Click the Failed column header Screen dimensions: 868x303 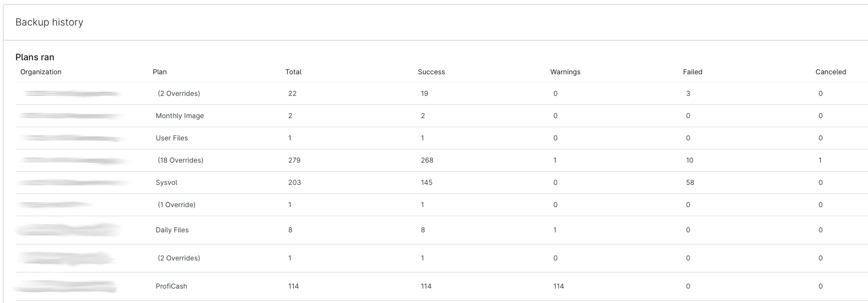pos(692,72)
